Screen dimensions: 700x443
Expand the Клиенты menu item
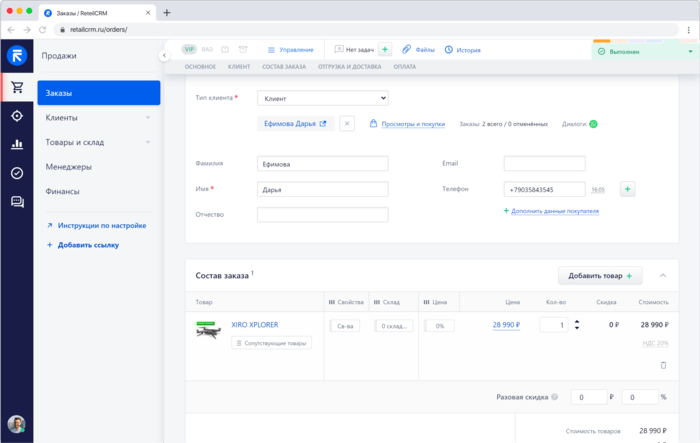[x=99, y=117]
